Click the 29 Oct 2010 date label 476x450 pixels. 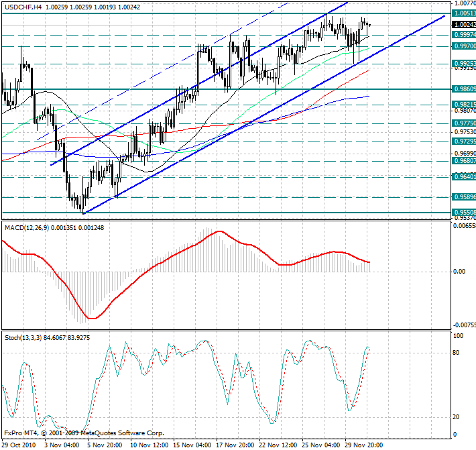(x=19, y=445)
